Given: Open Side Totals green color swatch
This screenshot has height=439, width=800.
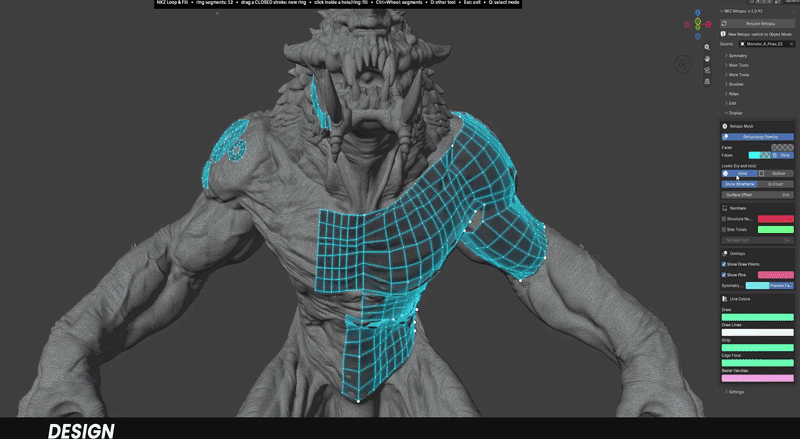Looking at the screenshot, I should point(776,230).
